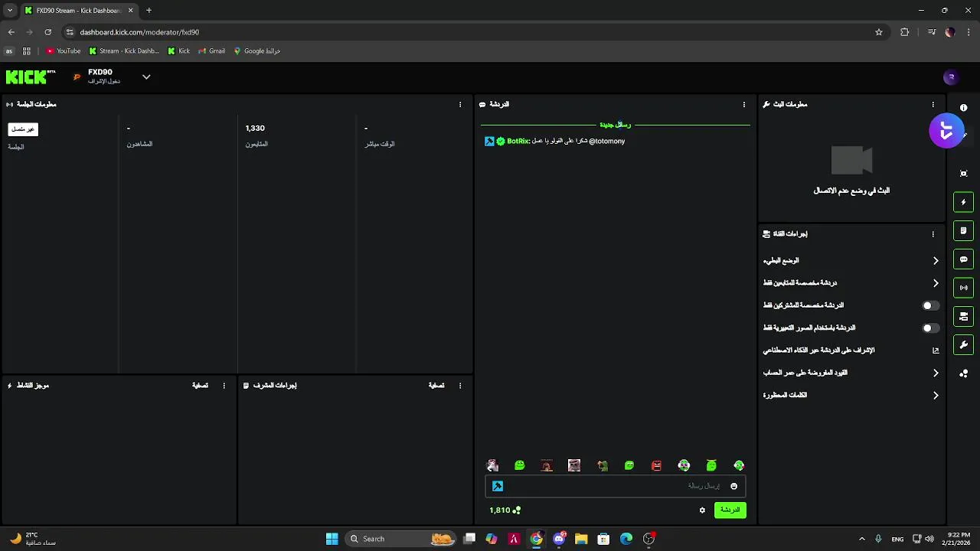The image size is (980, 551).
Task: Open the activity feed panel three-dot menu
Action: [x=224, y=386]
